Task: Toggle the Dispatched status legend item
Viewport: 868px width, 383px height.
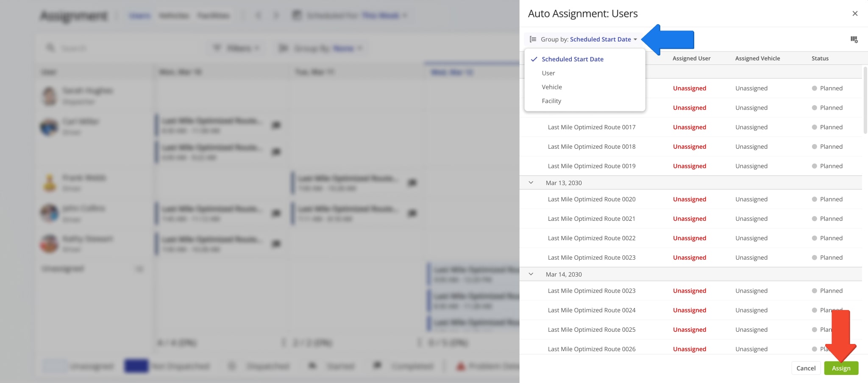Action: (232, 366)
